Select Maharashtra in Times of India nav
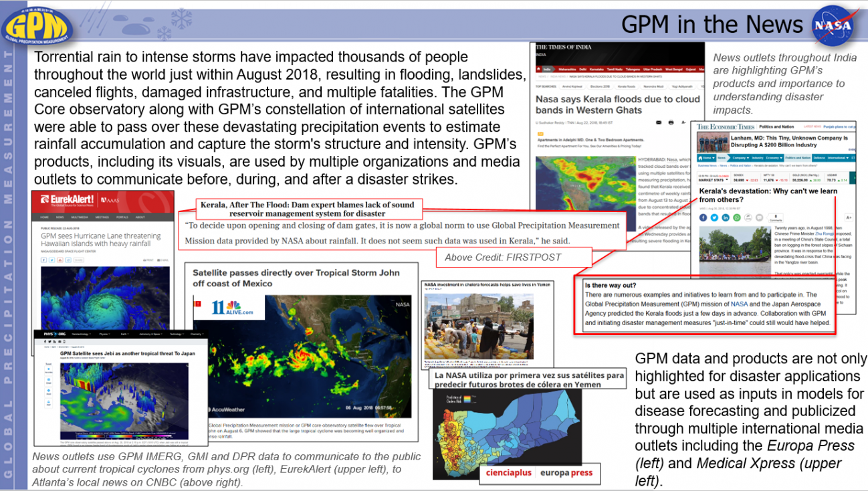The height and width of the screenshot is (491, 868). pos(567,70)
